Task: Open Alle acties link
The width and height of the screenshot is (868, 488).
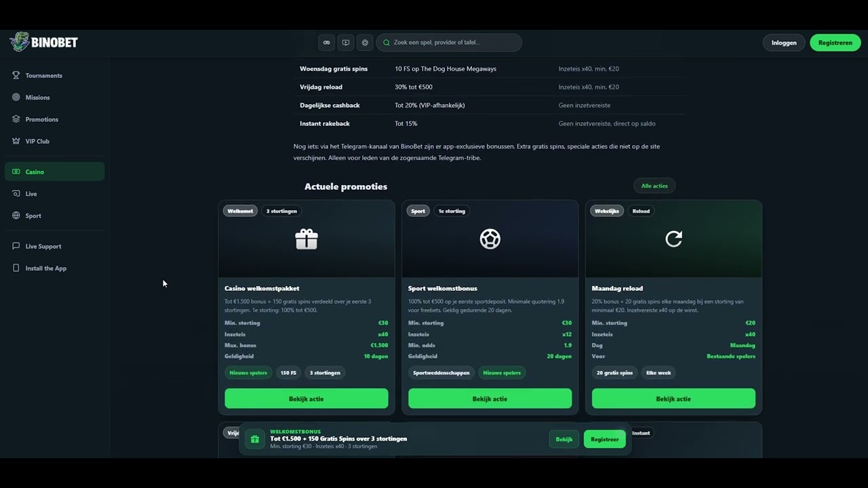Action: [654, 186]
